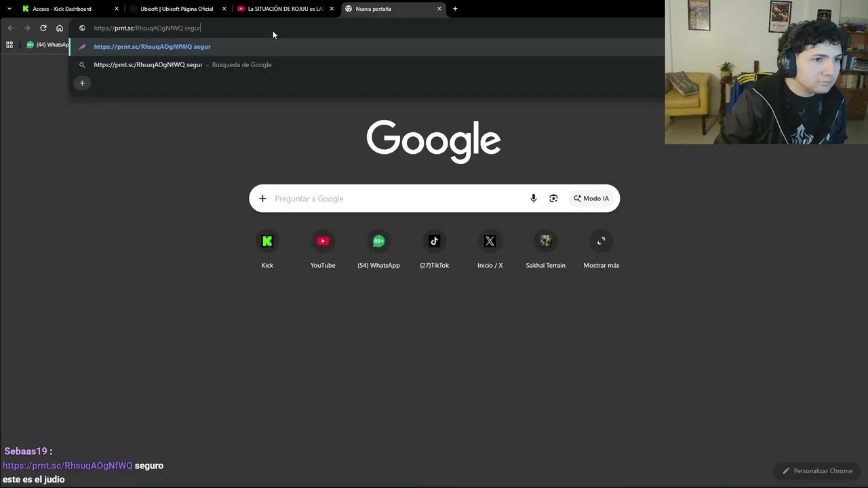The width and height of the screenshot is (868, 488).
Task: Open the (54) WhatsApp shortcut
Action: 378,249
